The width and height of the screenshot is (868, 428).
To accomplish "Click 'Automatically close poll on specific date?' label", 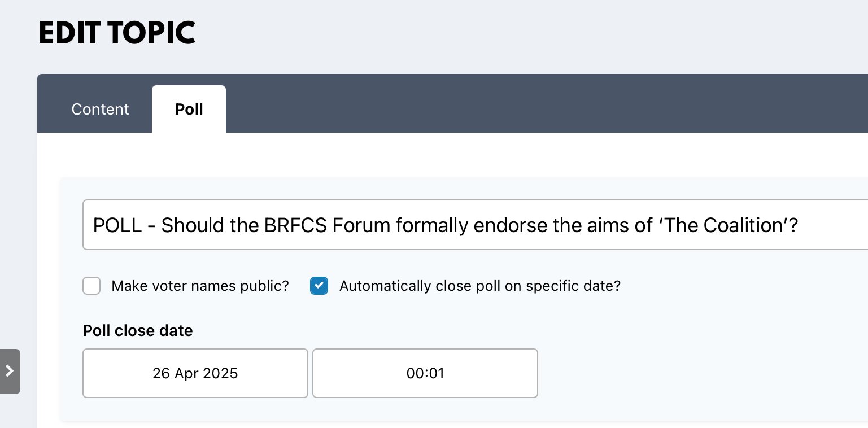I will coord(479,286).
